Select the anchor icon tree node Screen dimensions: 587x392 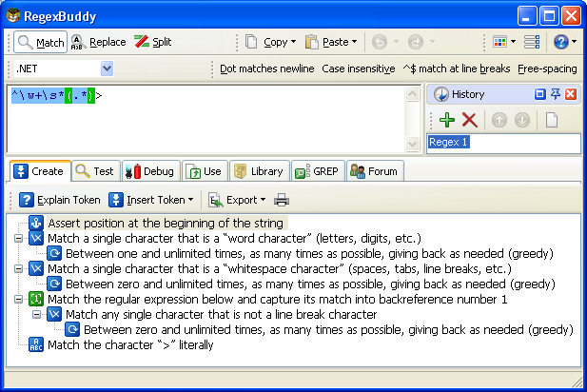(36, 224)
